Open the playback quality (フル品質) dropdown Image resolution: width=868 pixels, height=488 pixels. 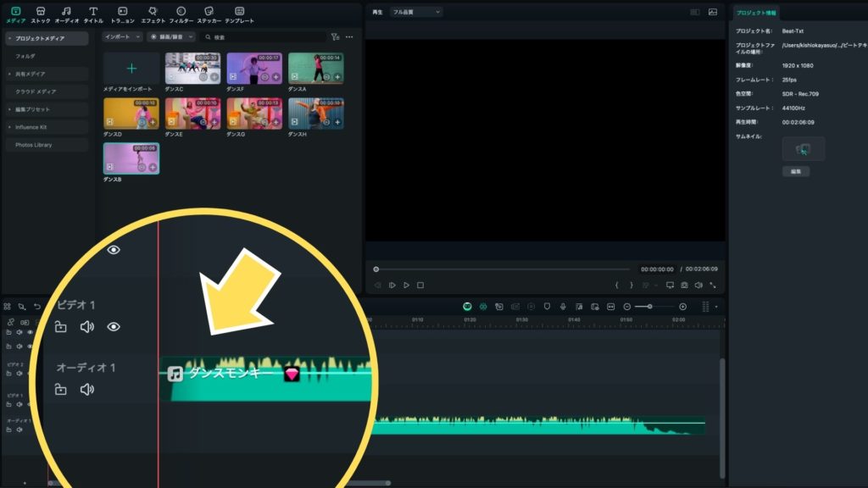[416, 12]
